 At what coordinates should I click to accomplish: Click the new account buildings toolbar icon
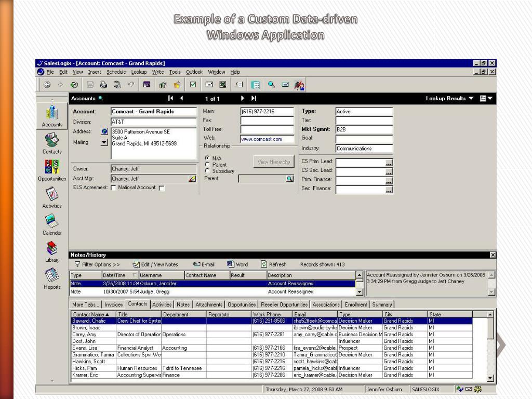tap(163, 85)
